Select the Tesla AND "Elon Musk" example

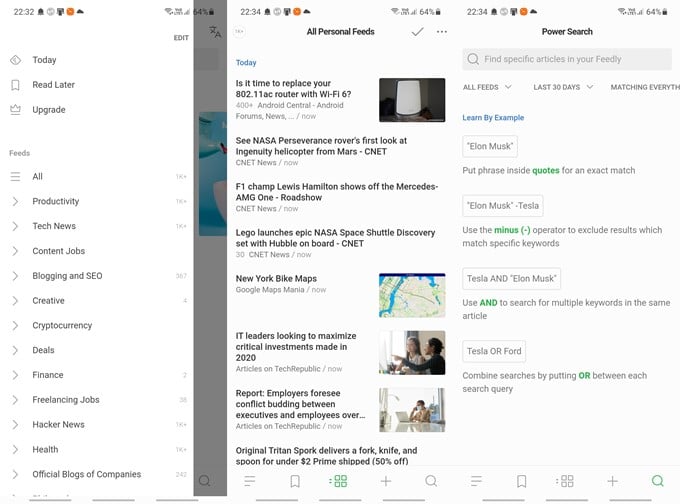click(511, 278)
